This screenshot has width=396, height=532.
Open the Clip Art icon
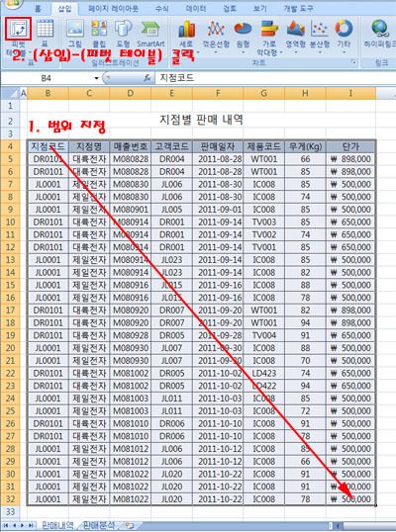coord(99,29)
